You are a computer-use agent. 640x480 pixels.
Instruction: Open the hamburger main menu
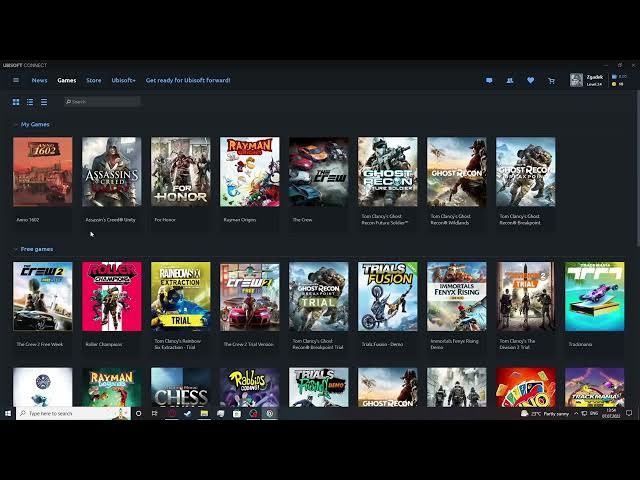[16, 80]
